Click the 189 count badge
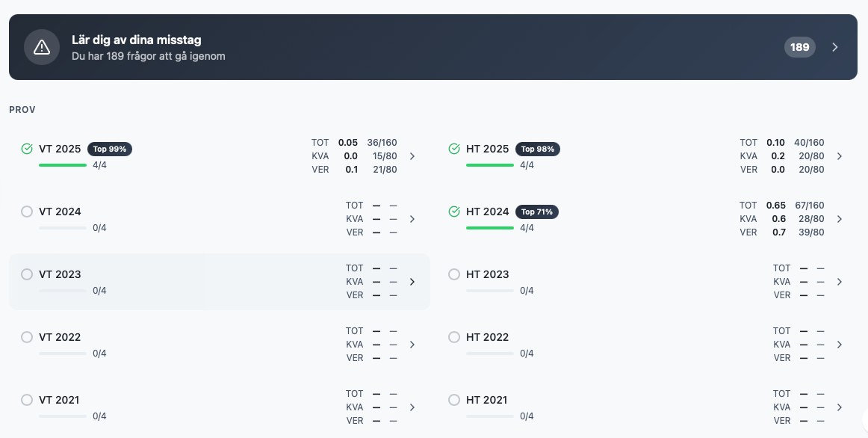 (799, 47)
